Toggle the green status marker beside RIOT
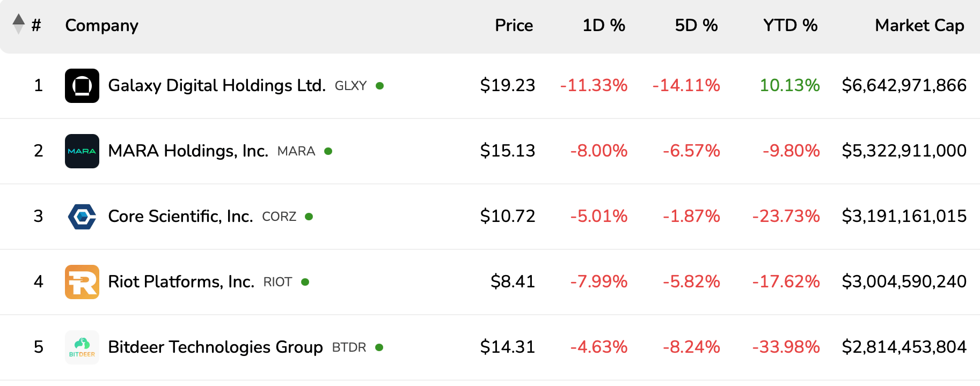This screenshot has height=386, width=980. point(304,282)
